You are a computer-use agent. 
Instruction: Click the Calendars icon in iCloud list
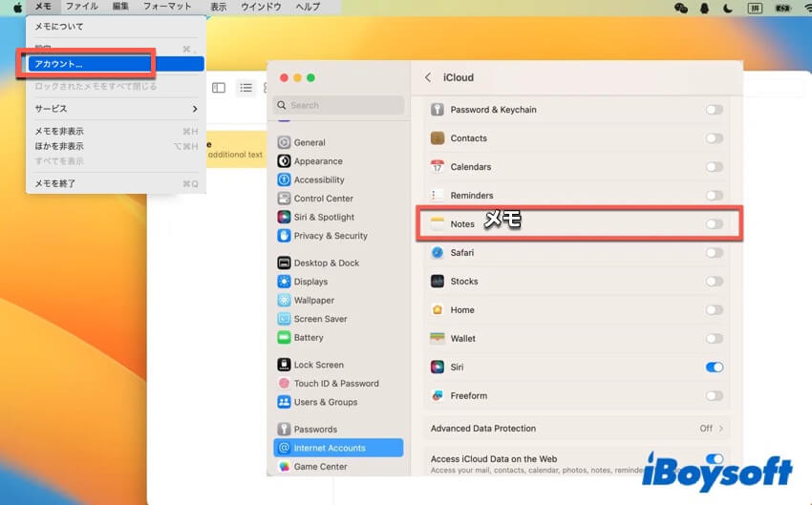pyautogui.click(x=438, y=167)
